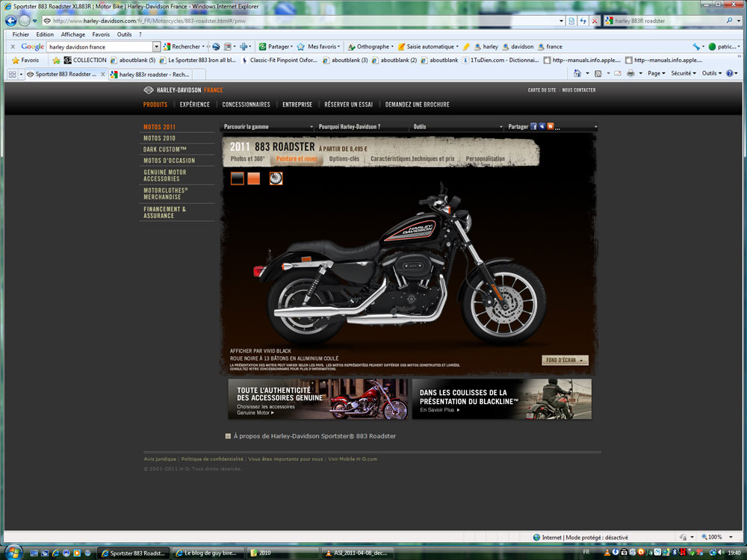The height and width of the screenshot is (560, 747).
Task: Click the Blogger share icon
Action: (x=551, y=127)
